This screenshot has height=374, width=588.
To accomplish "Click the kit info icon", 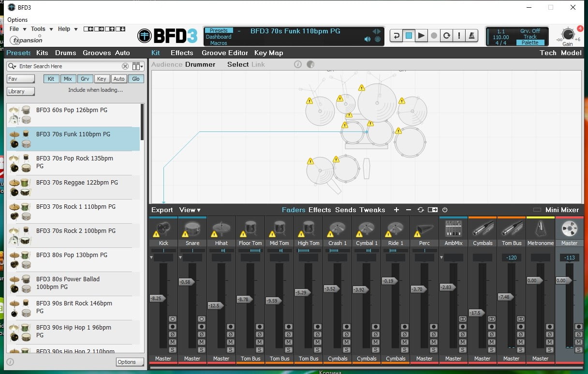I will tap(298, 64).
